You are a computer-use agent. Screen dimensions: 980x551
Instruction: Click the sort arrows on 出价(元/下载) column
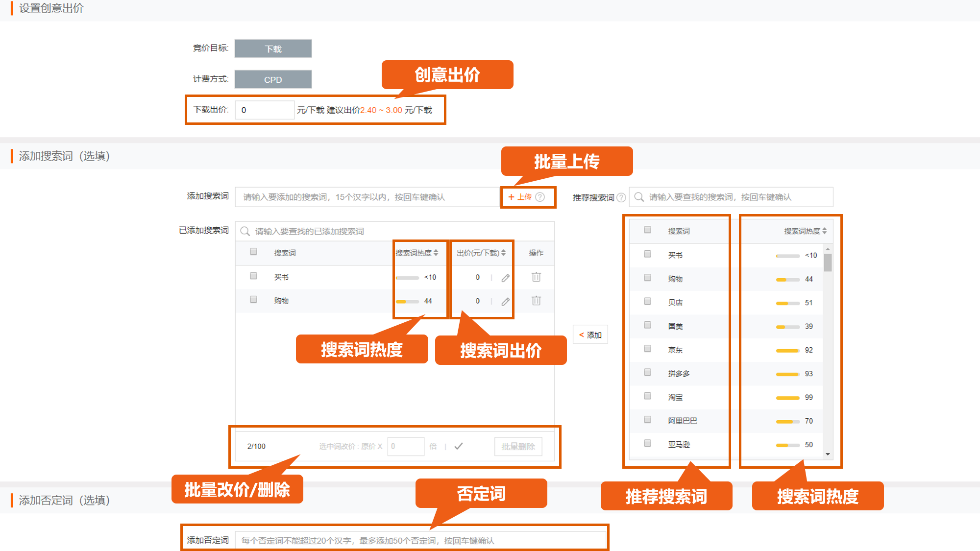tap(504, 253)
